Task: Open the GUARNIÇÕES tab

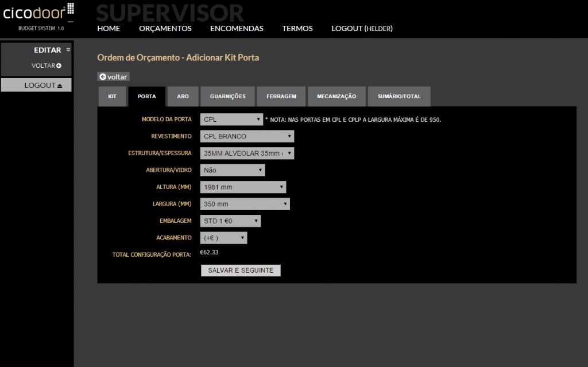Action: coord(227,96)
